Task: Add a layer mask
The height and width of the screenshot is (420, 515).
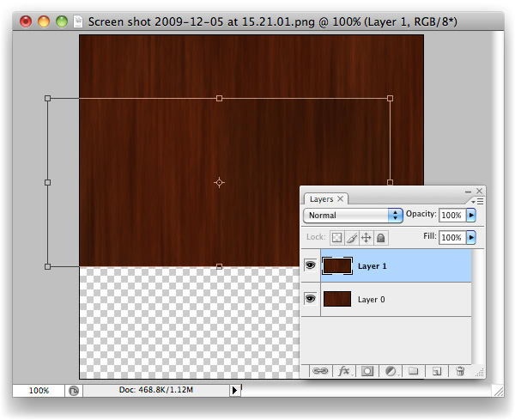Action: pos(367,371)
